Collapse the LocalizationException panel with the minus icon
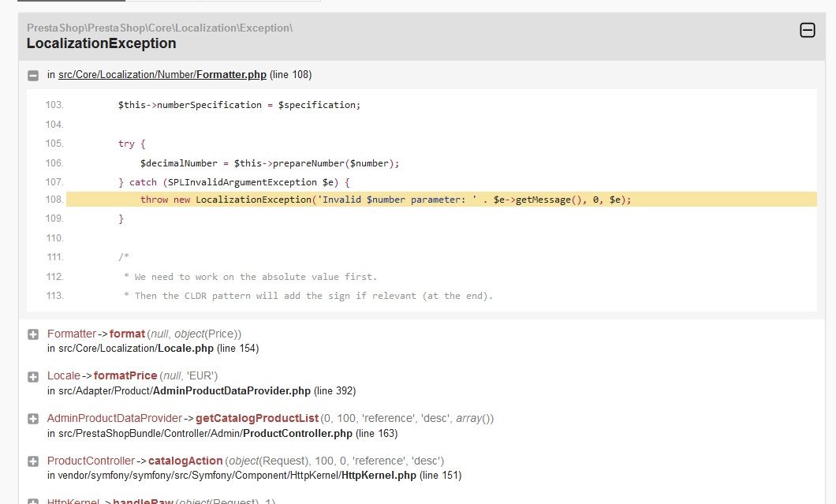Image resolution: width=836 pixels, height=504 pixels. coord(807,31)
